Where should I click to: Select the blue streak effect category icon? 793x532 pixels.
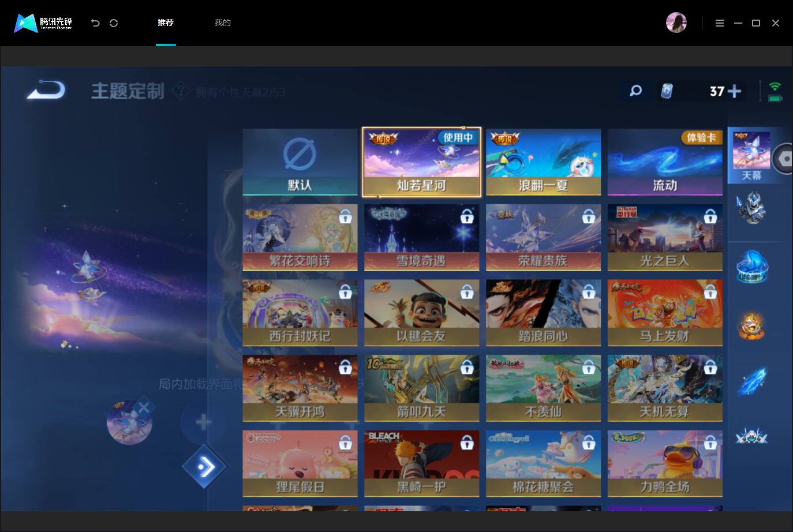pos(751,381)
